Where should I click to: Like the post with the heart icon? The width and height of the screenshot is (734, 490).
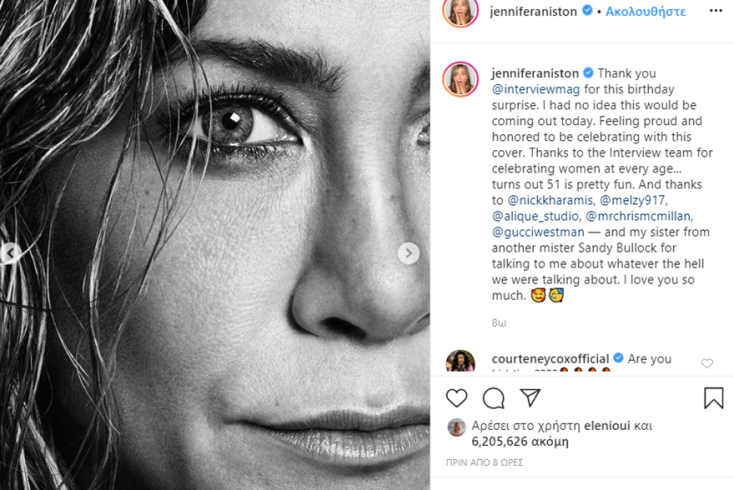457,398
